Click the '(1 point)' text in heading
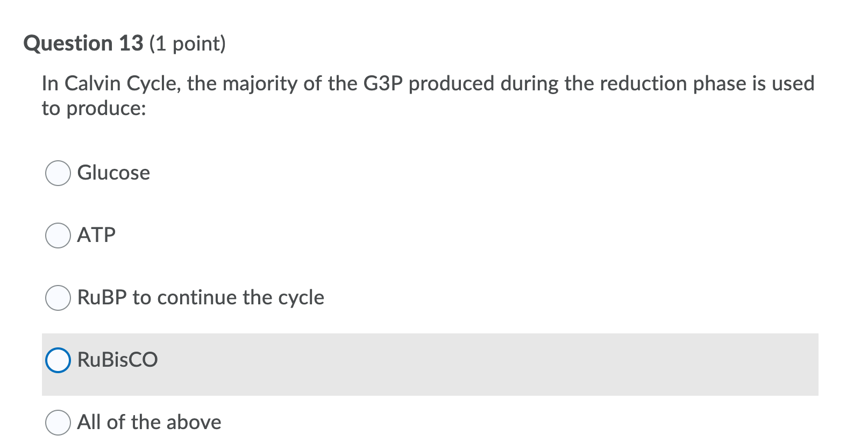Screen dimensions: 868x442 coord(188,44)
